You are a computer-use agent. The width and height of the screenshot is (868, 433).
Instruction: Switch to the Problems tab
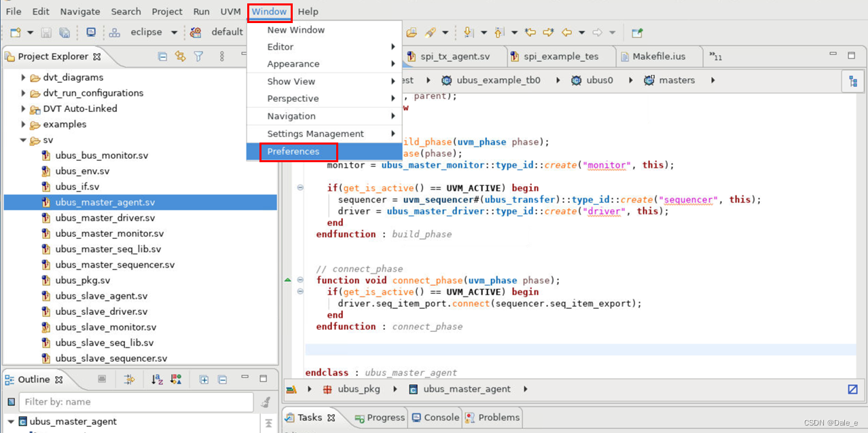[492, 417]
